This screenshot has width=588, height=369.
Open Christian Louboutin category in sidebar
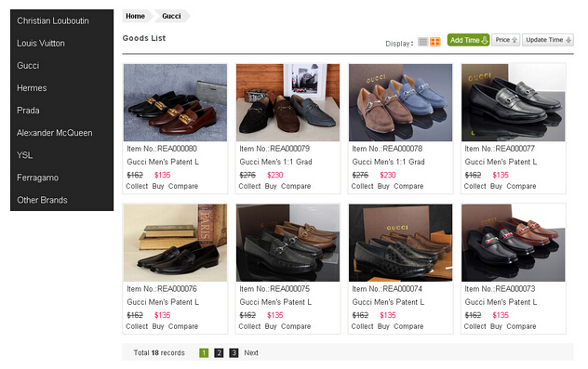click(53, 21)
